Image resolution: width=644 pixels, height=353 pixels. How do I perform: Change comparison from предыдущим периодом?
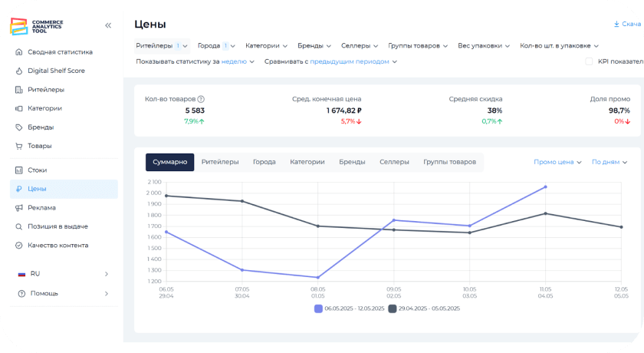click(353, 61)
